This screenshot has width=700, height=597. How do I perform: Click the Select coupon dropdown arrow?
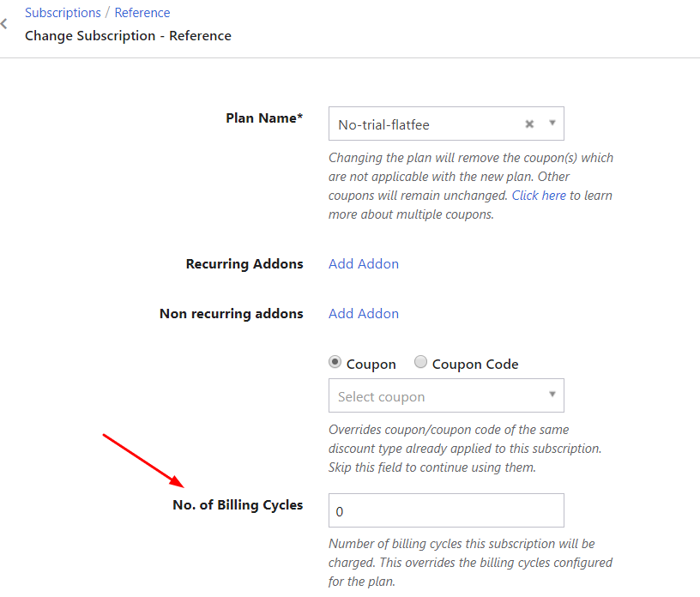coord(552,395)
